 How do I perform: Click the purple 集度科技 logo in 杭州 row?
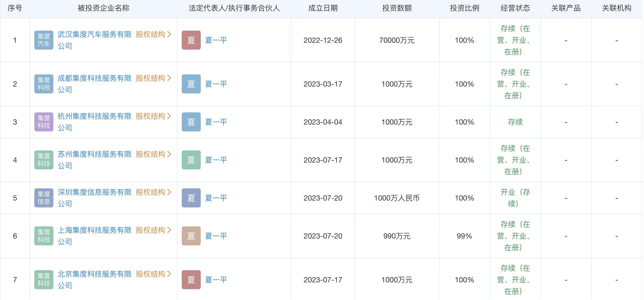[44, 122]
